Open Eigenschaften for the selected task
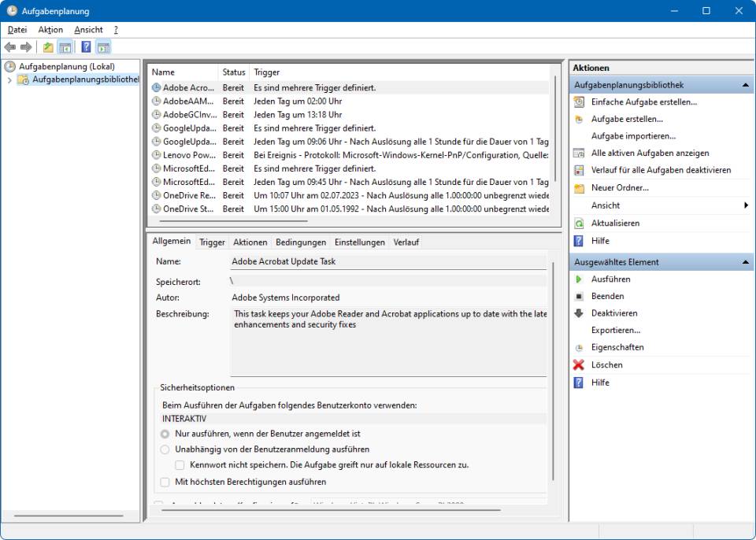This screenshot has width=756, height=540. 618,347
